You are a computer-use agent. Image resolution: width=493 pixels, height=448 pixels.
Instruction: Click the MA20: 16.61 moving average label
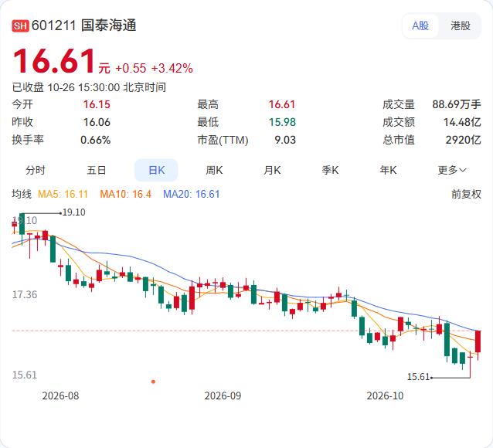click(191, 194)
